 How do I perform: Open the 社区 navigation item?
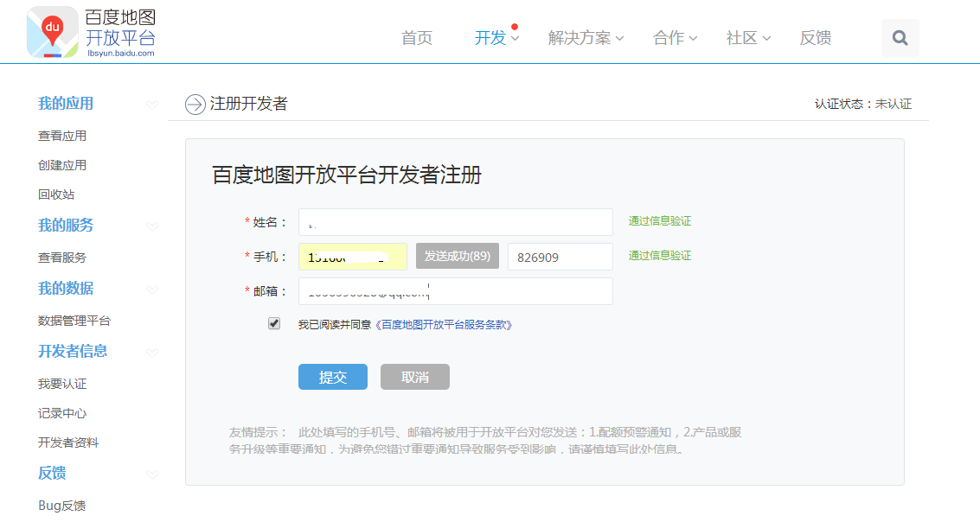[x=742, y=38]
